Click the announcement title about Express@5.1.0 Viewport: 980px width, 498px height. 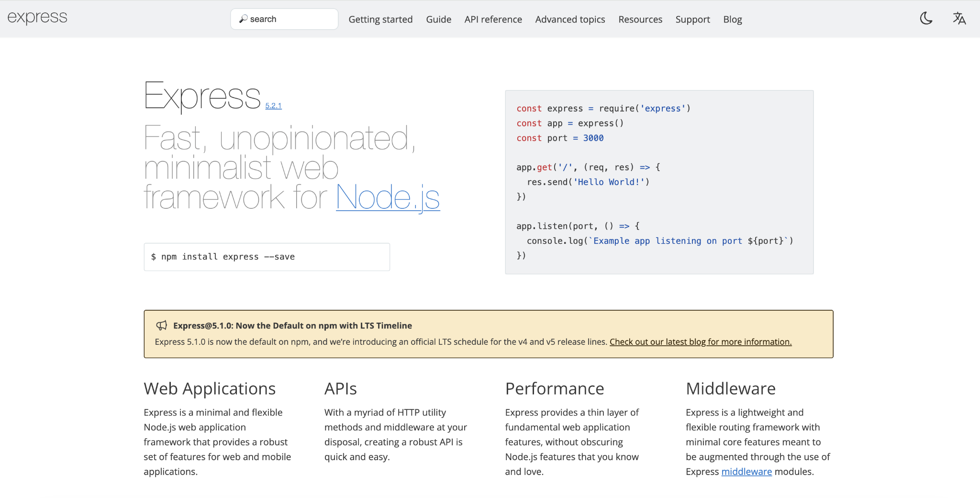coord(292,326)
